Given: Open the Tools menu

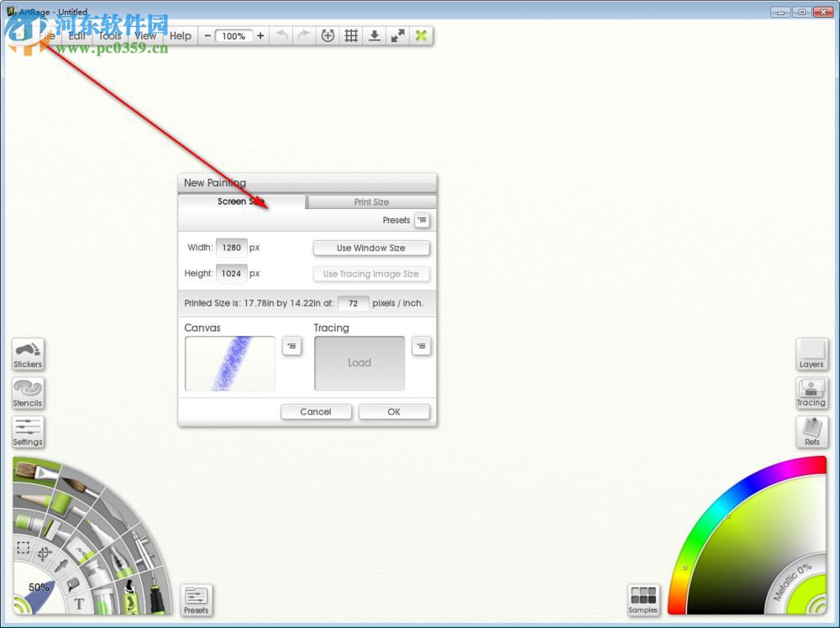Looking at the screenshot, I should pyautogui.click(x=110, y=36).
